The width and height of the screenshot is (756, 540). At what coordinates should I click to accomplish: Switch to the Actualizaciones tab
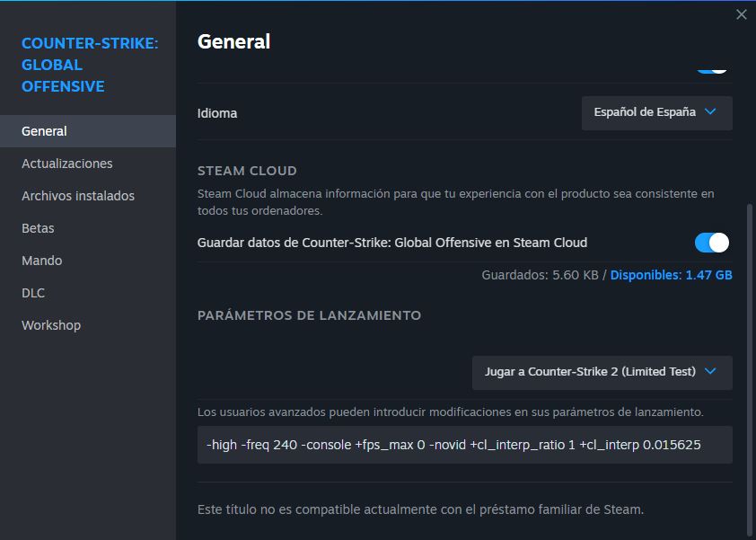click(88, 164)
